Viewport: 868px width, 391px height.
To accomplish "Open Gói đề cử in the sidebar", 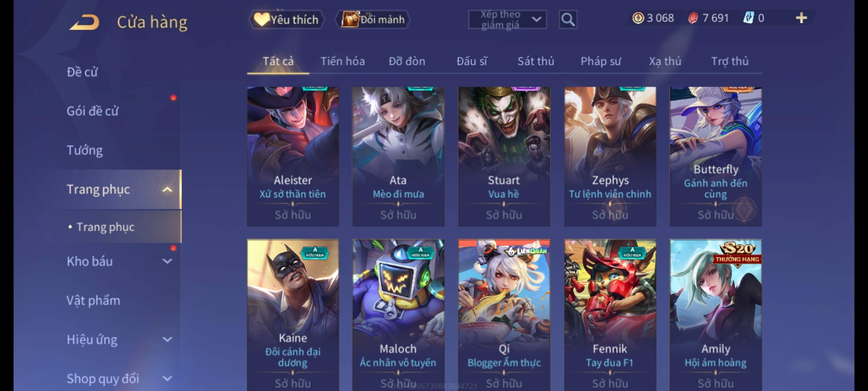I will click(x=93, y=111).
